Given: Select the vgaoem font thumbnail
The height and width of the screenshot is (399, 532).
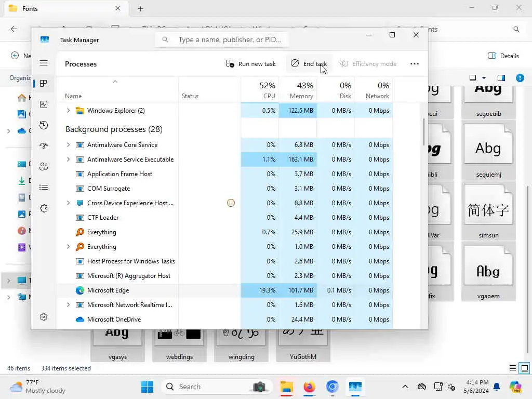Looking at the screenshot, I should click(x=488, y=272).
